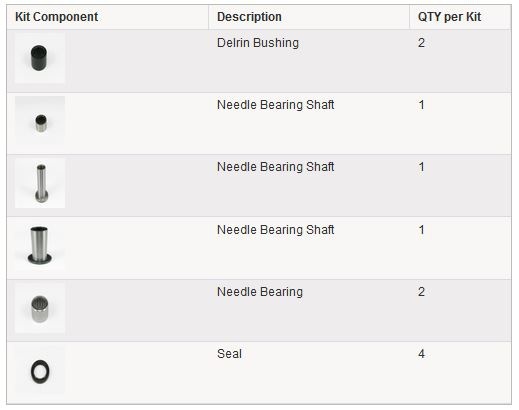Click the Description column header

[x=249, y=17]
